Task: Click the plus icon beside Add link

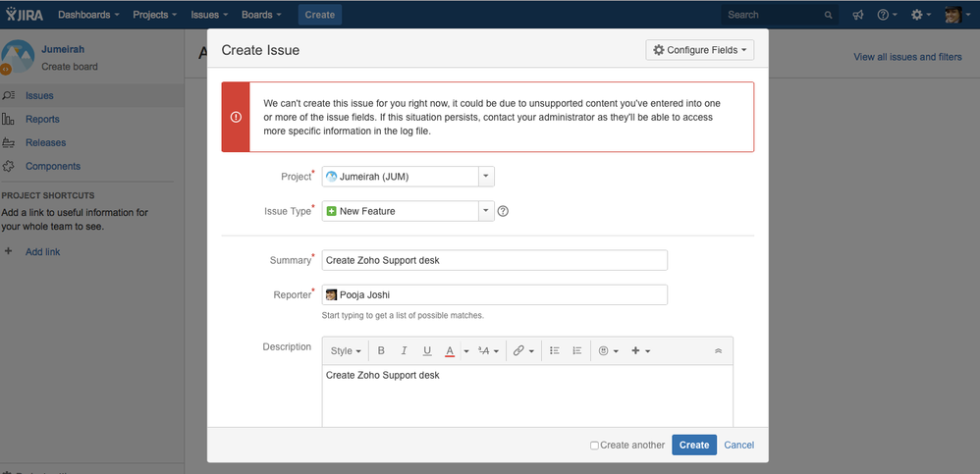Action: [9, 251]
